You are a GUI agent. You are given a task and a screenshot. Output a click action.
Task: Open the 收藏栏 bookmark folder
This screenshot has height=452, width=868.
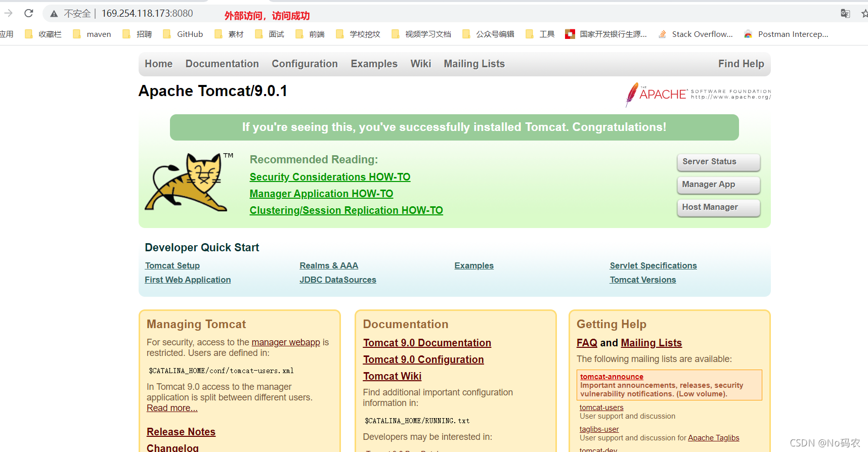[x=44, y=34]
